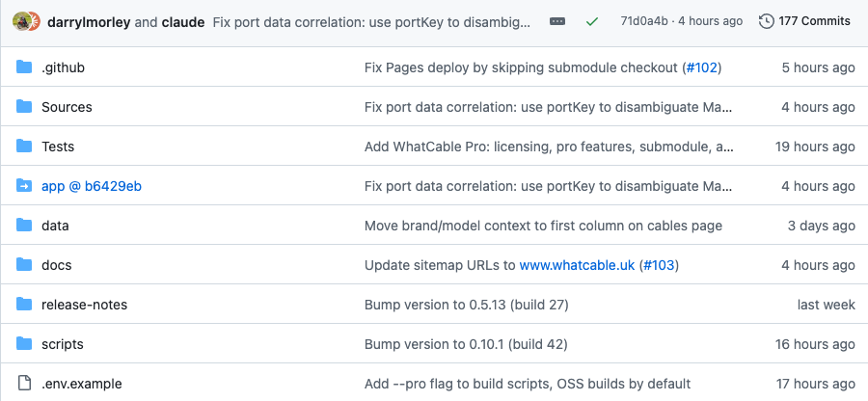Open the Tests folder
The height and width of the screenshot is (401, 868).
coord(58,147)
